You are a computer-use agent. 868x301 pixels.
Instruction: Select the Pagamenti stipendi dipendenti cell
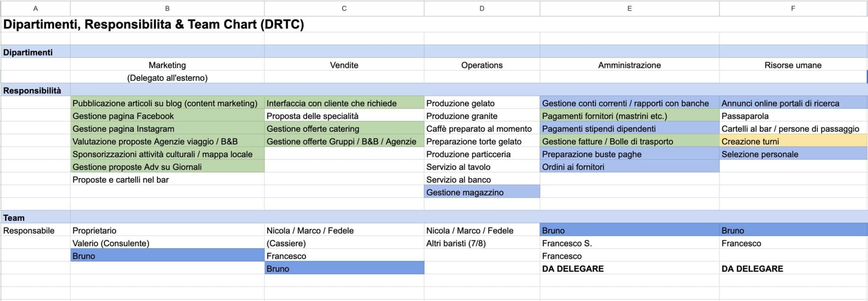coord(629,128)
